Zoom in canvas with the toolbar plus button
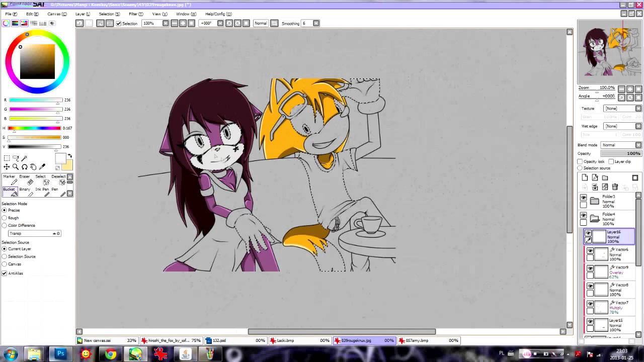The height and width of the screenshot is (362, 644). pyautogui.click(x=183, y=23)
